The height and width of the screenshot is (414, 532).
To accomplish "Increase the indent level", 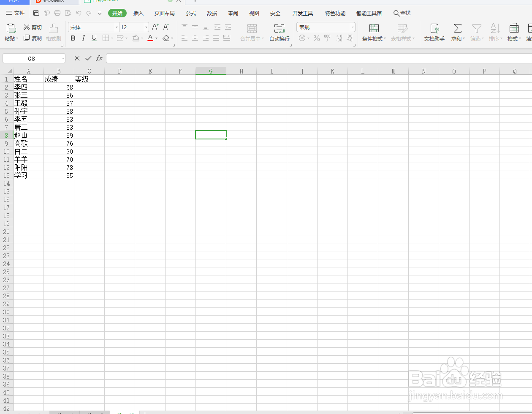I will pos(228,27).
